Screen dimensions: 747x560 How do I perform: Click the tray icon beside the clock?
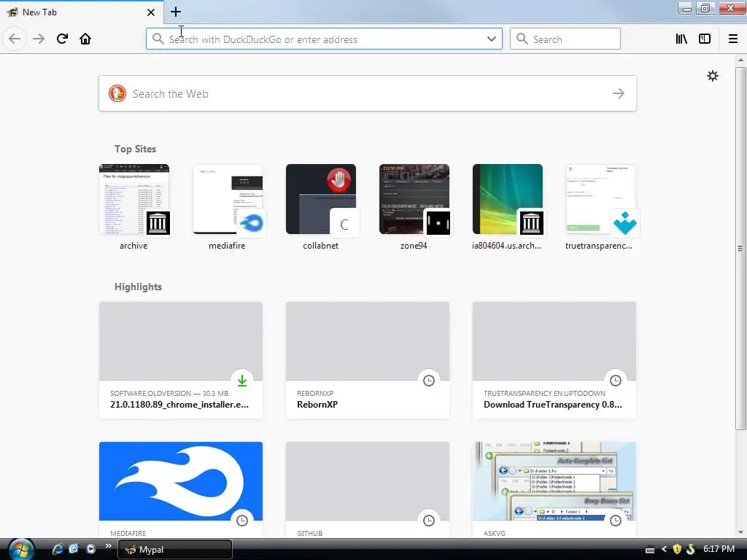pos(691,549)
